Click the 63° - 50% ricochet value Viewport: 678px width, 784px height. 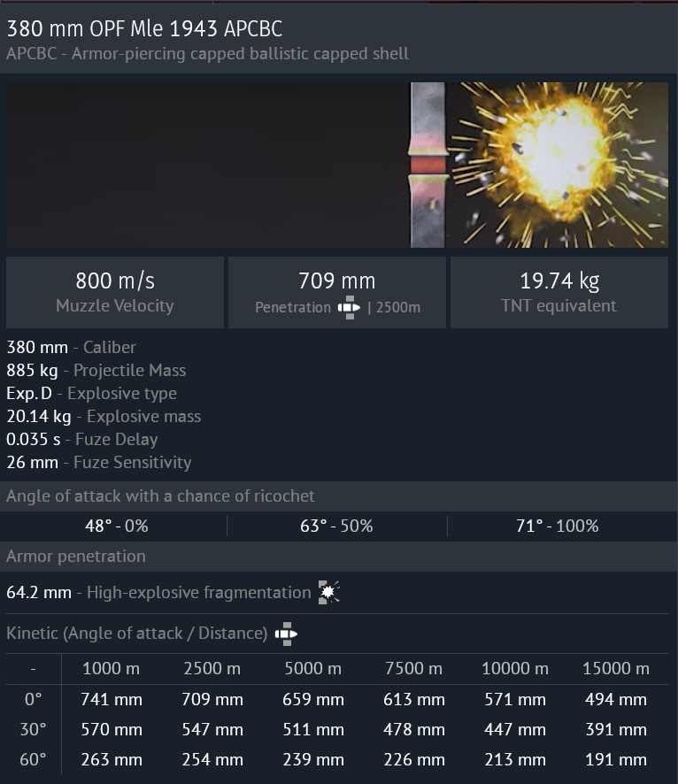coord(336,526)
